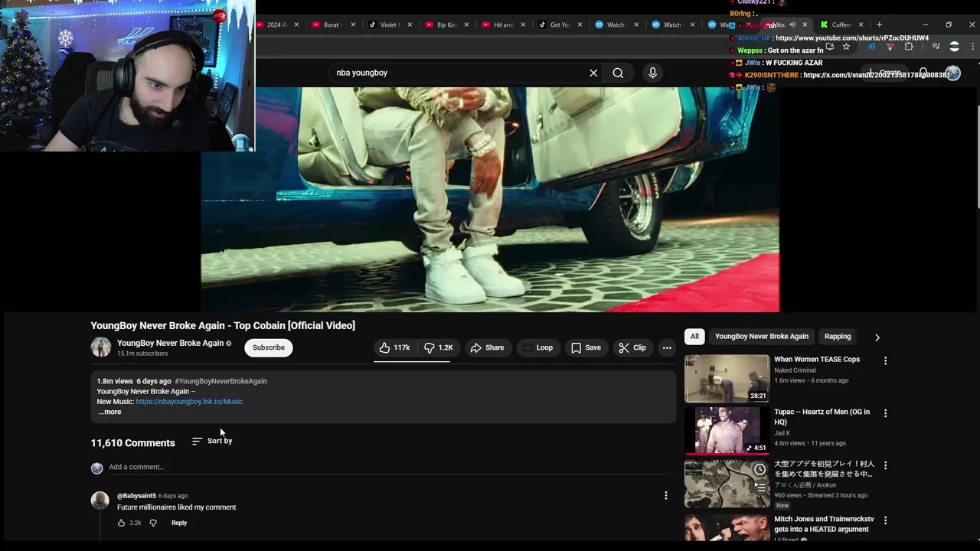
Task: Open the browser extensions puzzle icon
Action: (909, 47)
